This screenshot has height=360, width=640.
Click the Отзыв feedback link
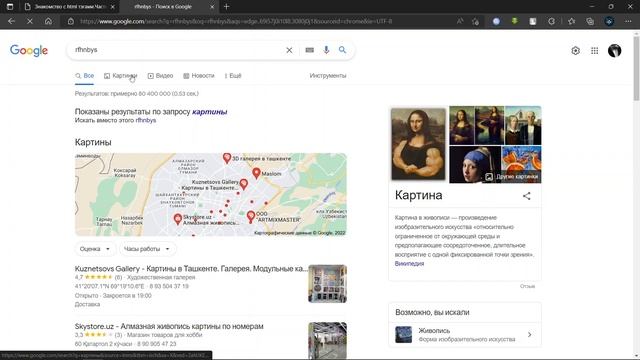coord(527,286)
